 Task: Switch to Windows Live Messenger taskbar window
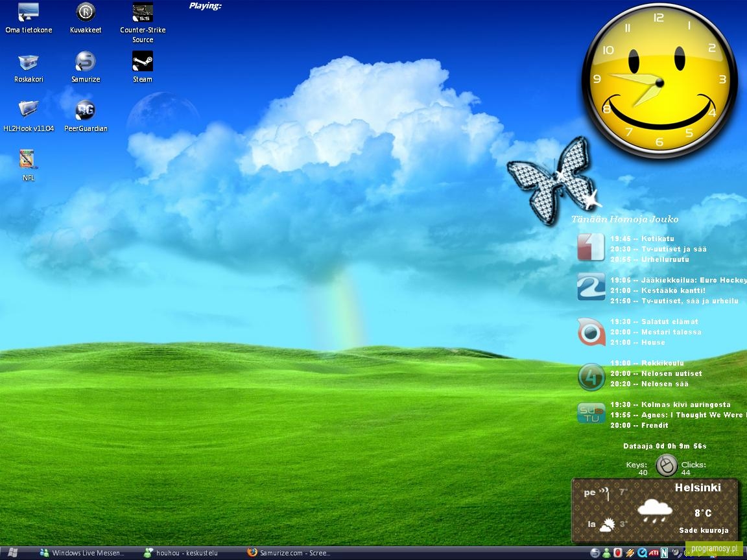82,553
